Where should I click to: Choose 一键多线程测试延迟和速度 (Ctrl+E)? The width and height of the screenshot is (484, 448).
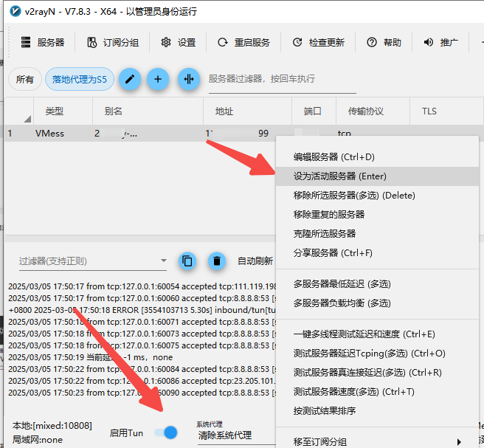pyautogui.click(x=377, y=334)
